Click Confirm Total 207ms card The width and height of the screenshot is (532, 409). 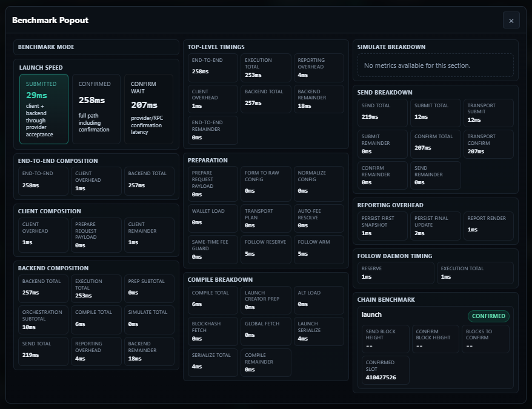[x=436, y=144]
